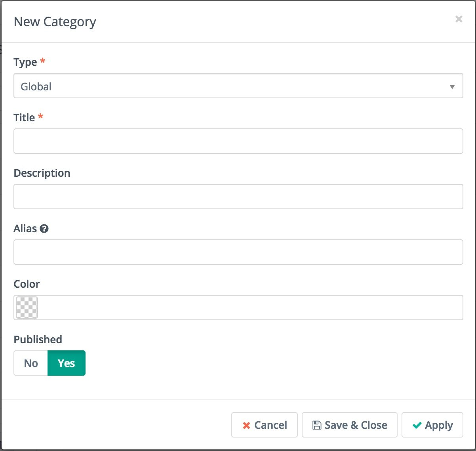Close the New Category dialog

pos(459,19)
